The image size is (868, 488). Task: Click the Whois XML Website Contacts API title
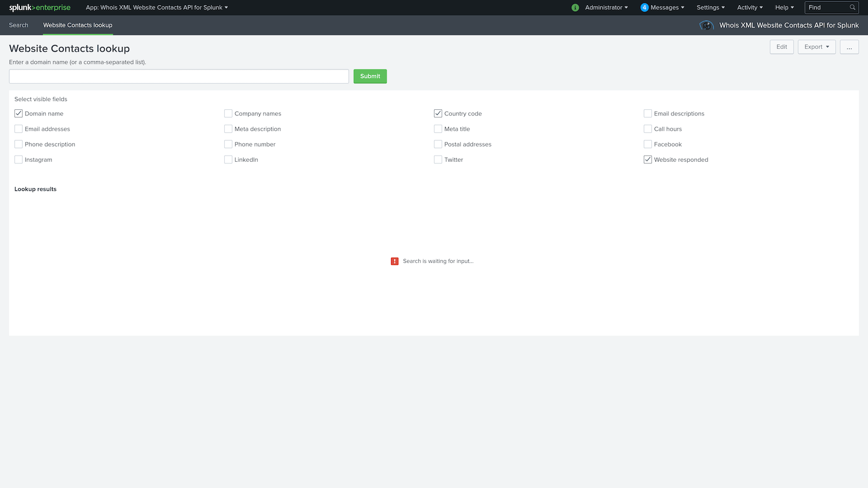coord(789,25)
